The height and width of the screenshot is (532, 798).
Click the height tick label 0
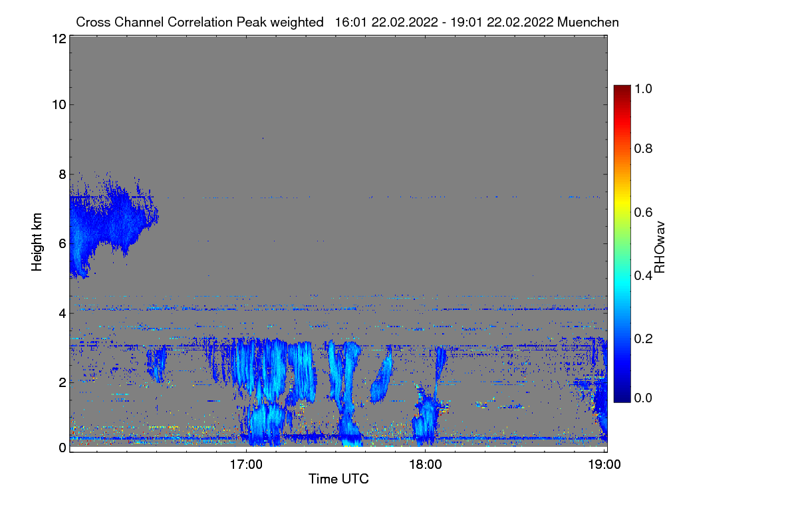pos(61,448)
